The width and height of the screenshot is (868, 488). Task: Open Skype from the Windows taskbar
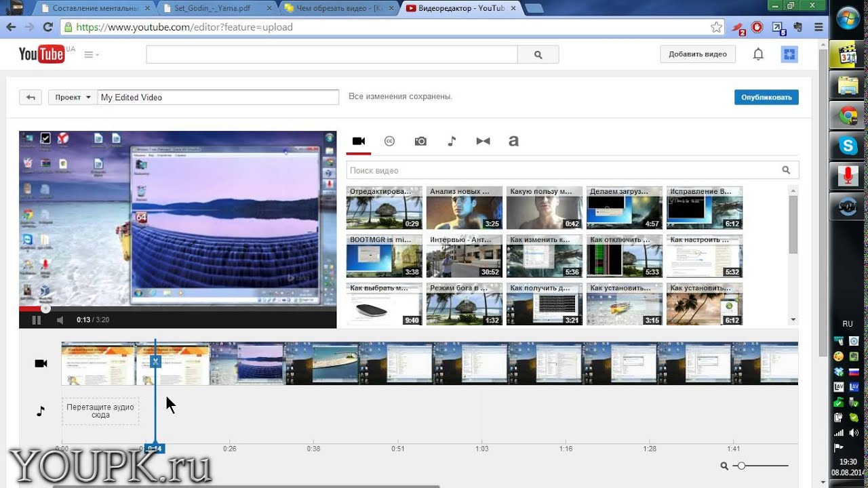click(x=848, y=145)
